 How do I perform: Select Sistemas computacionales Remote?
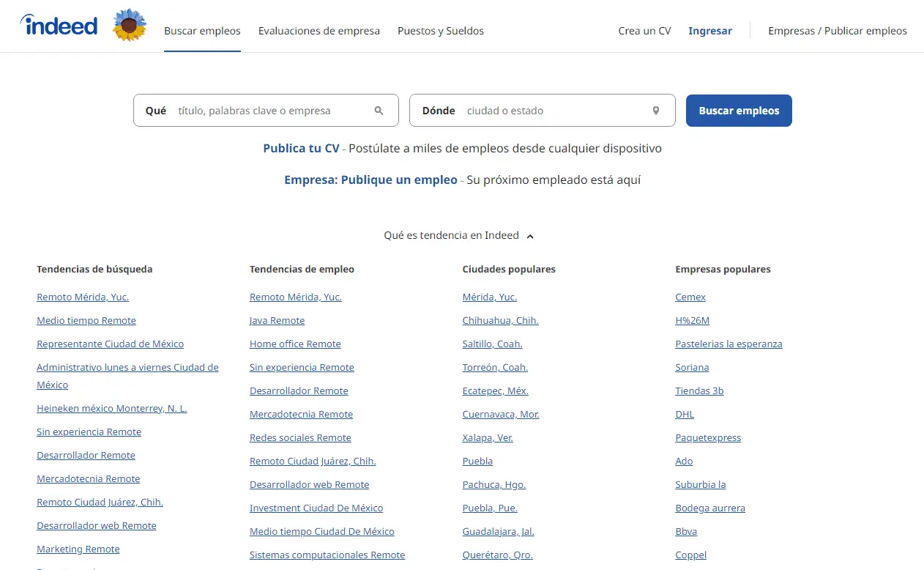[327, 555]
